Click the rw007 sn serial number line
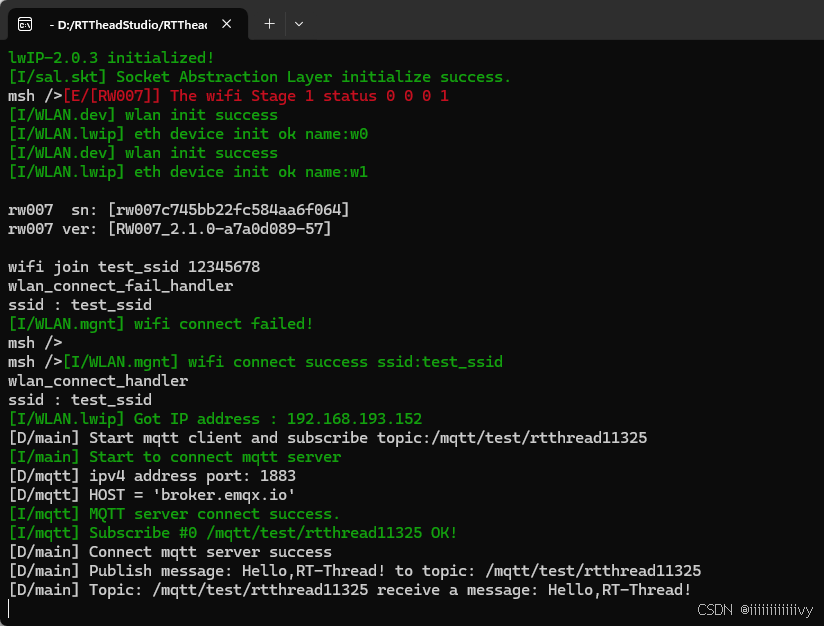The image size is (824, 626). [x=179, y=210]
